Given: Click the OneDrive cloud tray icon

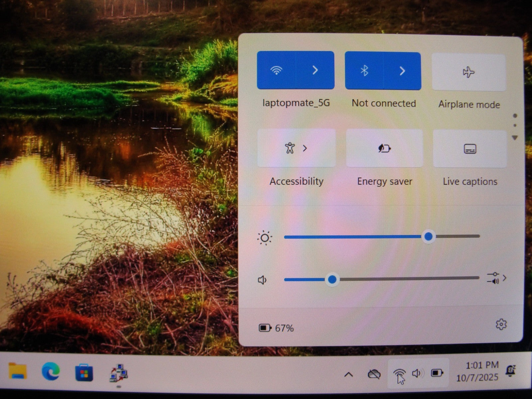Looking at the screenshot, I should (374, 374).
